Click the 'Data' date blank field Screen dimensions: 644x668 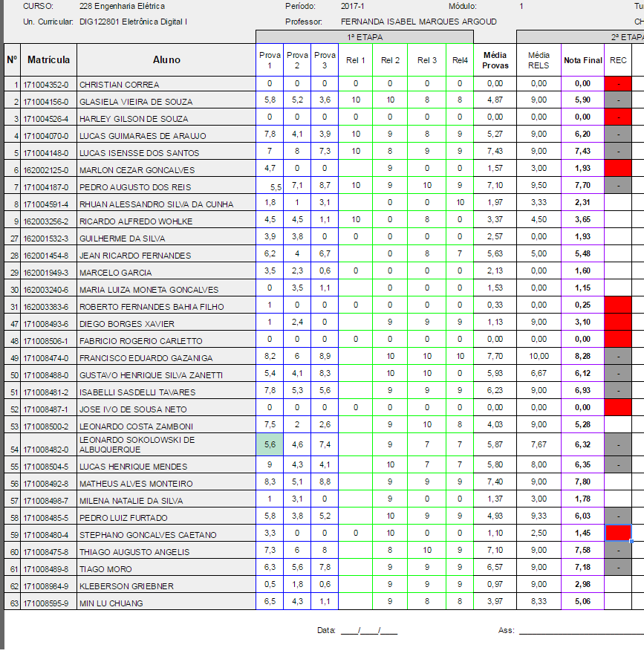368,630
